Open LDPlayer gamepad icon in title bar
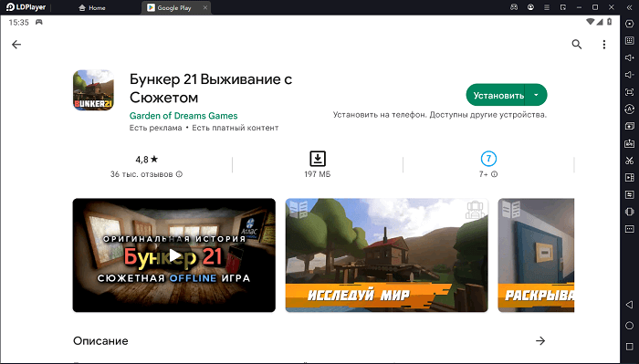Image resolution: width=639 pixels, height=364 pixels. [x=514, y=7]
